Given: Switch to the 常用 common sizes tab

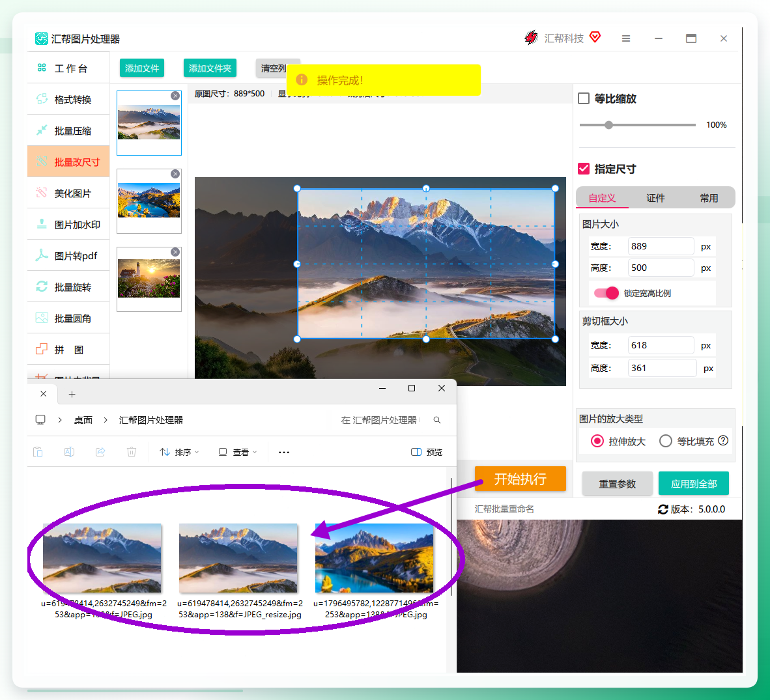Looking at the screenshot, I should click(x=709, y=198).
